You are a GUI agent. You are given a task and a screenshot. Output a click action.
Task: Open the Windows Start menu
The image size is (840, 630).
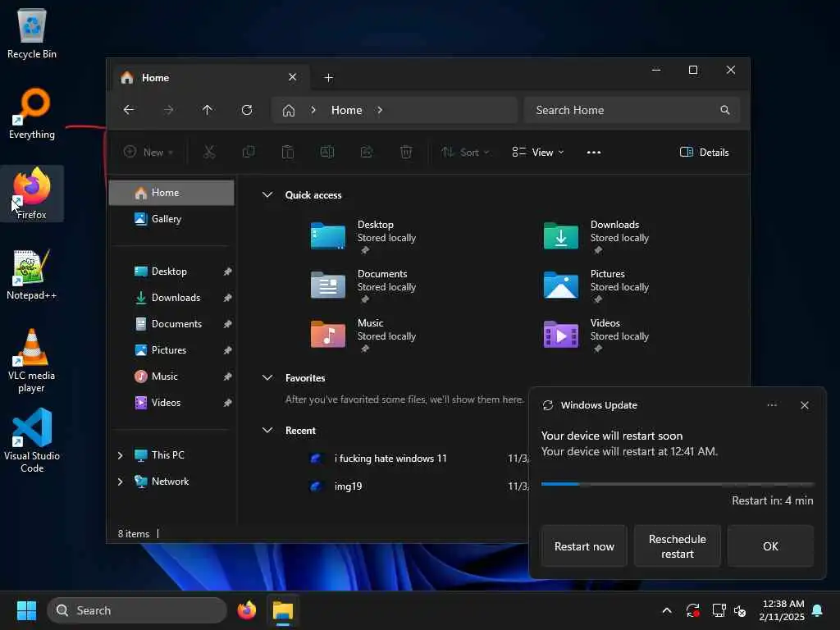click(x=26, y=610)
